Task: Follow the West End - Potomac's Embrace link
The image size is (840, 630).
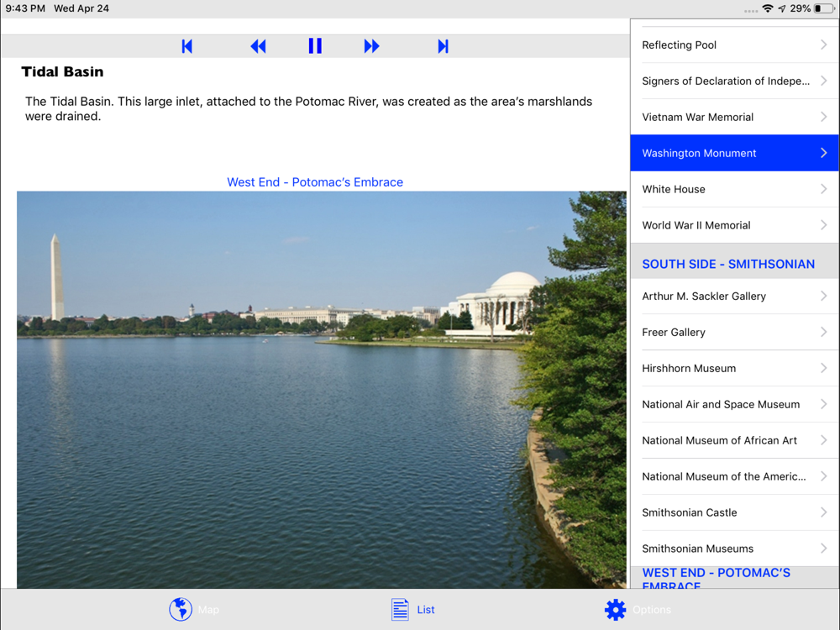Action: [315, 182]
